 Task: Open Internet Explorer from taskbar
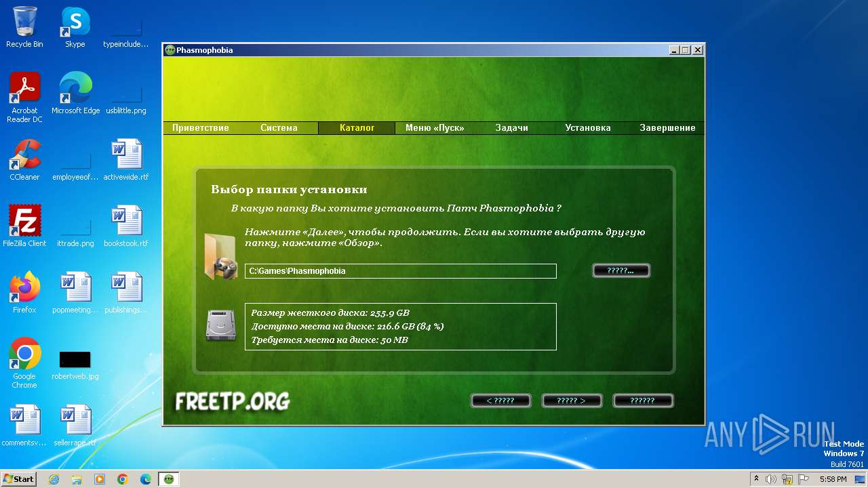54,479
